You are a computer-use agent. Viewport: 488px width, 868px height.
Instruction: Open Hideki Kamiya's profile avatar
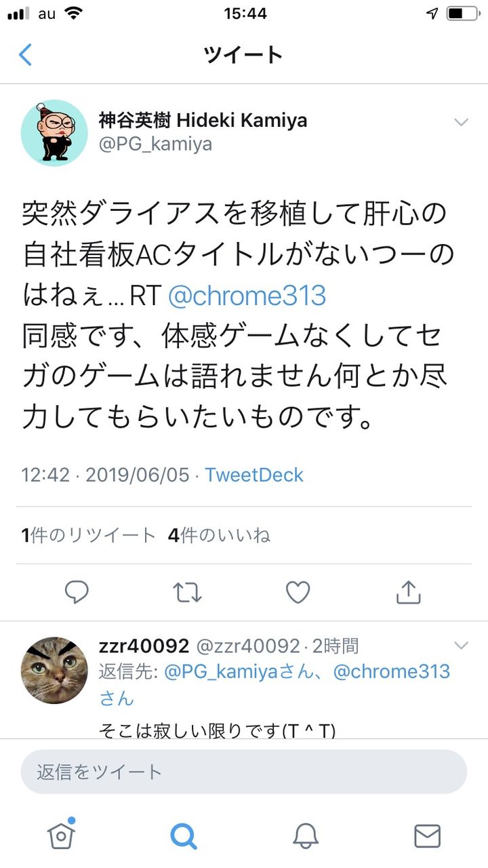(54, 134)
